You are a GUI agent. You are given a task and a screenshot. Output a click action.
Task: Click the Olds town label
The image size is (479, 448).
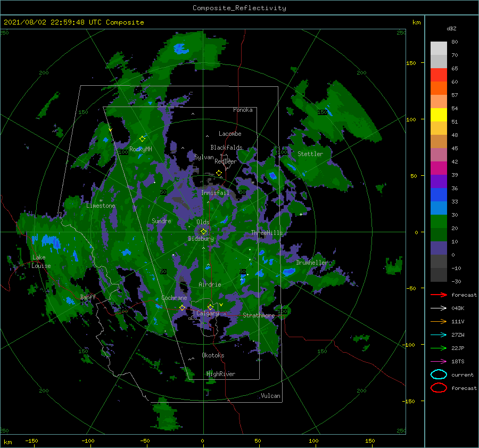[203, 222]
